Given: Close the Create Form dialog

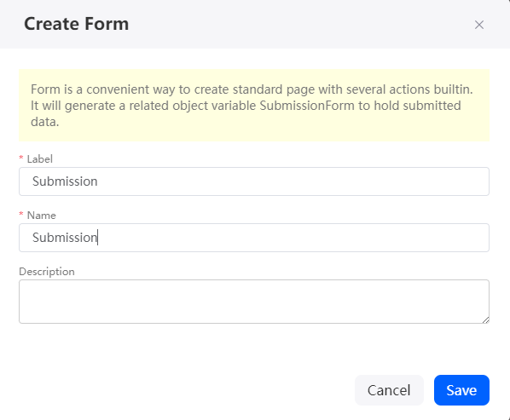Looking at the screenshot, I should [478, 25].
